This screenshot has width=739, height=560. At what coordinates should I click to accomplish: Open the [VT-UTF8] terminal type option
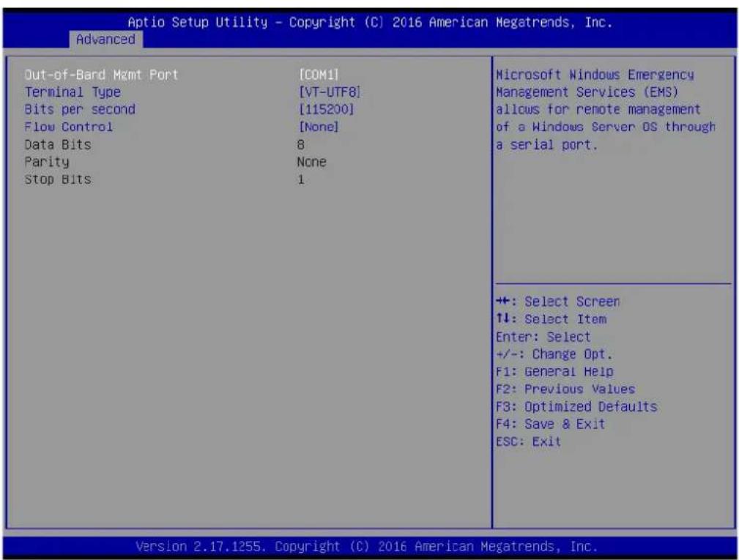click(x=330, y=92)
